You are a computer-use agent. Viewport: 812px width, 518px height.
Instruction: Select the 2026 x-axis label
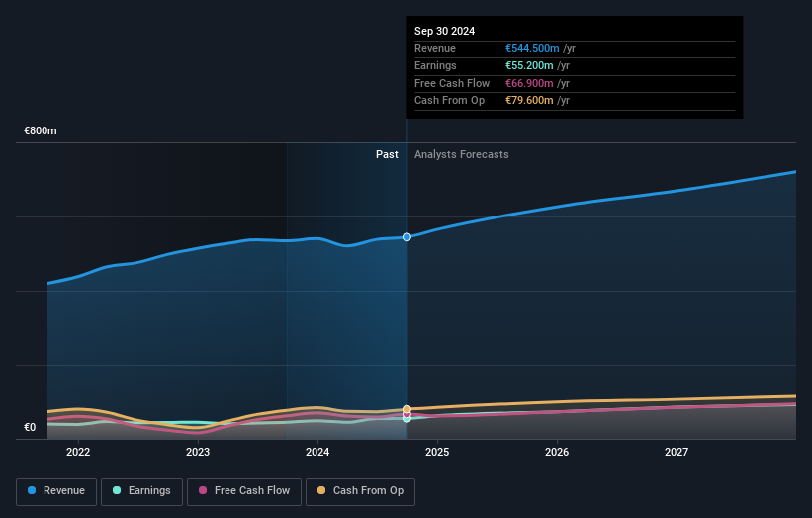(557, 452)
